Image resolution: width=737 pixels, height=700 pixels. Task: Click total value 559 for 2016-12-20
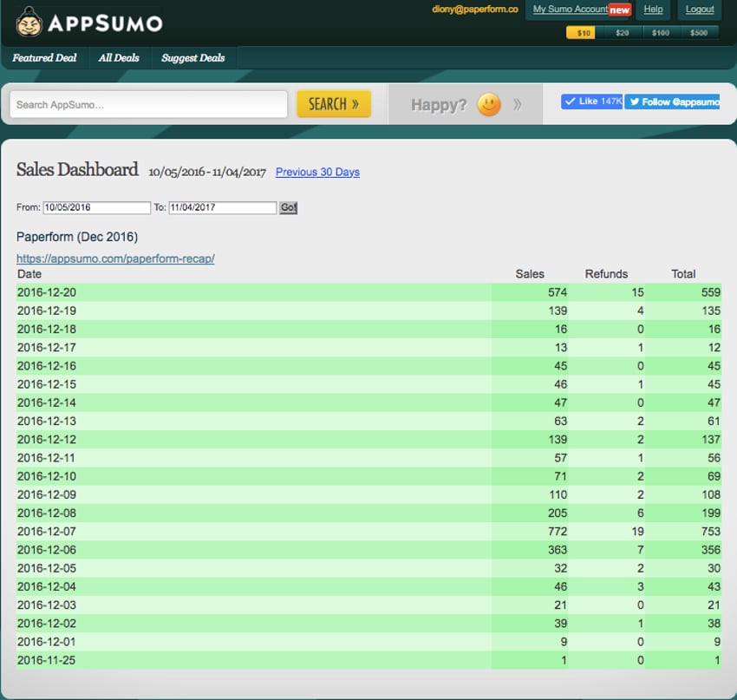coord(711,292)
